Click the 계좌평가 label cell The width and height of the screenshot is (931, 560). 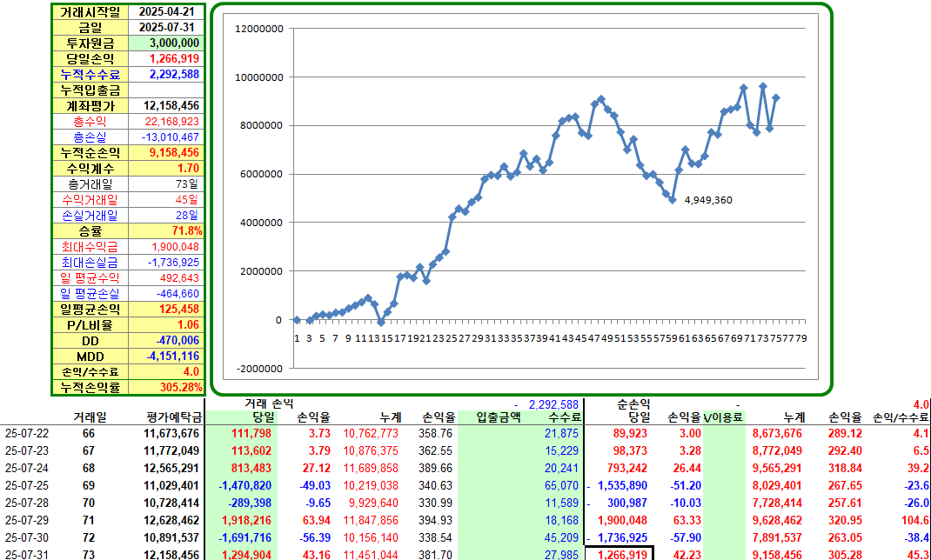(x=90, y=106)
